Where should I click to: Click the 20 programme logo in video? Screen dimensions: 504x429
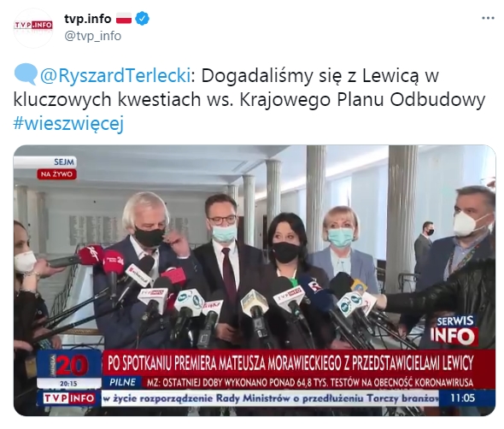click(69, 365)
